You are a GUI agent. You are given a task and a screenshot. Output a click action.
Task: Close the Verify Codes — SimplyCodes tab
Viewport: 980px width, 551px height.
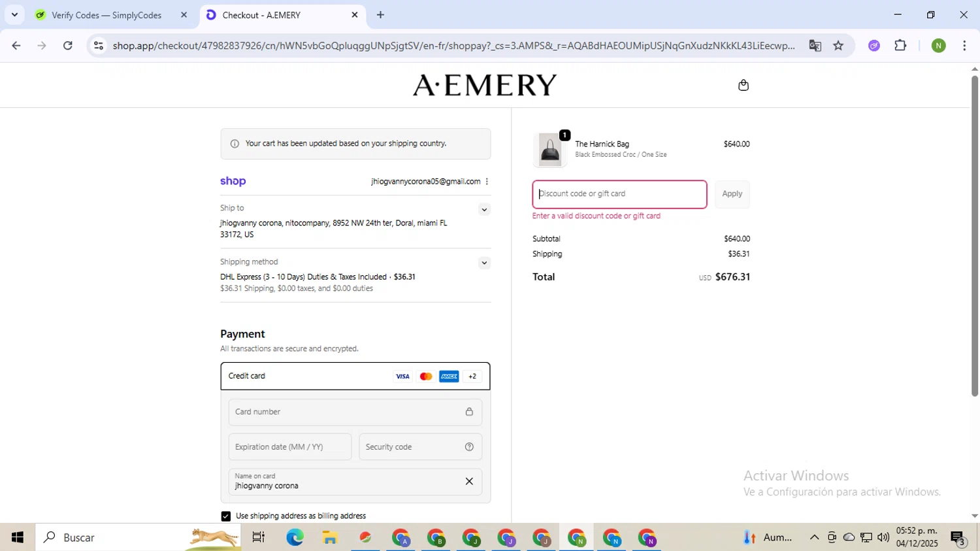tap(184, 15)
